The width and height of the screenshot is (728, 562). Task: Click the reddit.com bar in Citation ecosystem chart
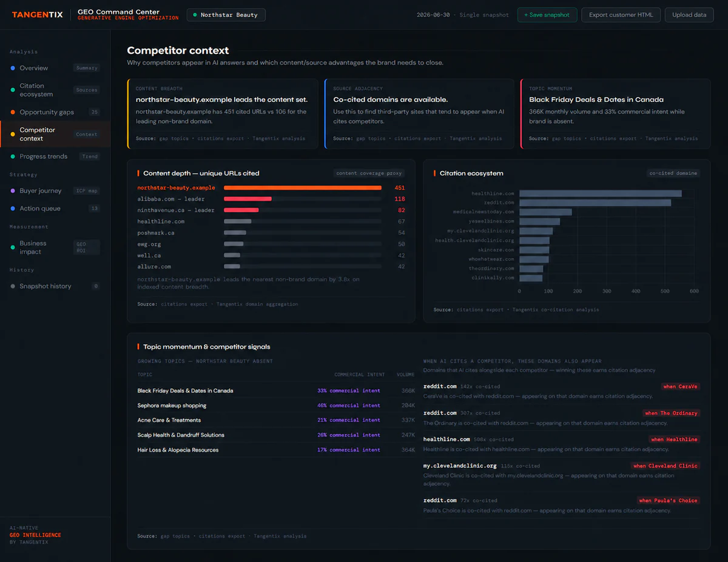click(595, 202)
